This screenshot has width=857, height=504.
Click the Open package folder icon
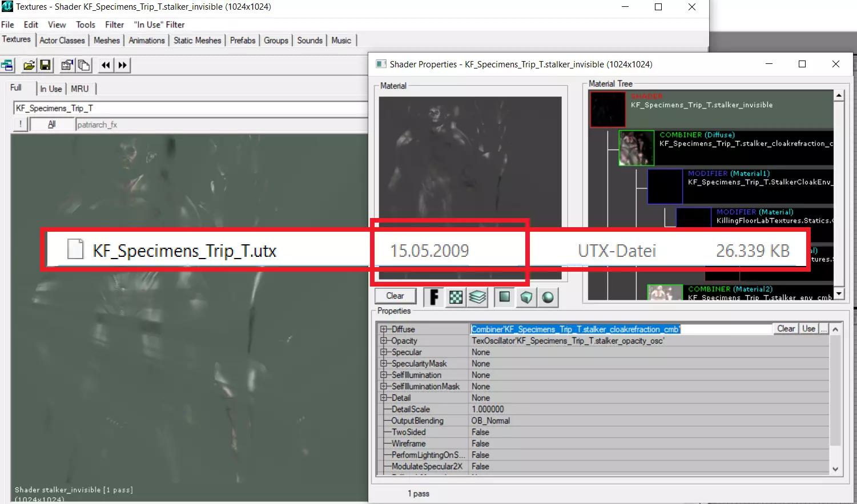click(x=29, y=65)
